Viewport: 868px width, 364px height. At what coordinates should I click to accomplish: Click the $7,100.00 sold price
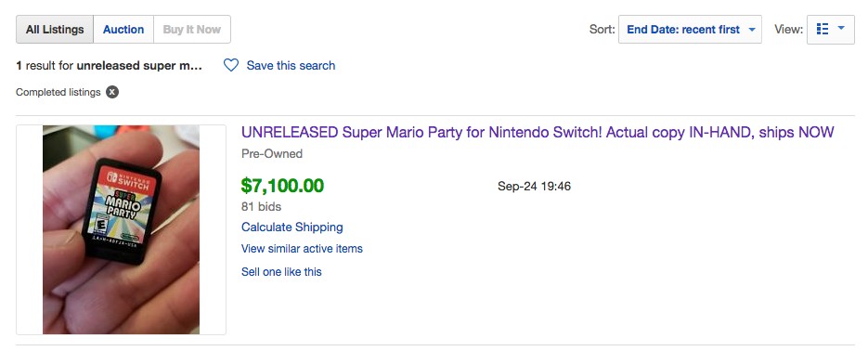coord(282,186)
